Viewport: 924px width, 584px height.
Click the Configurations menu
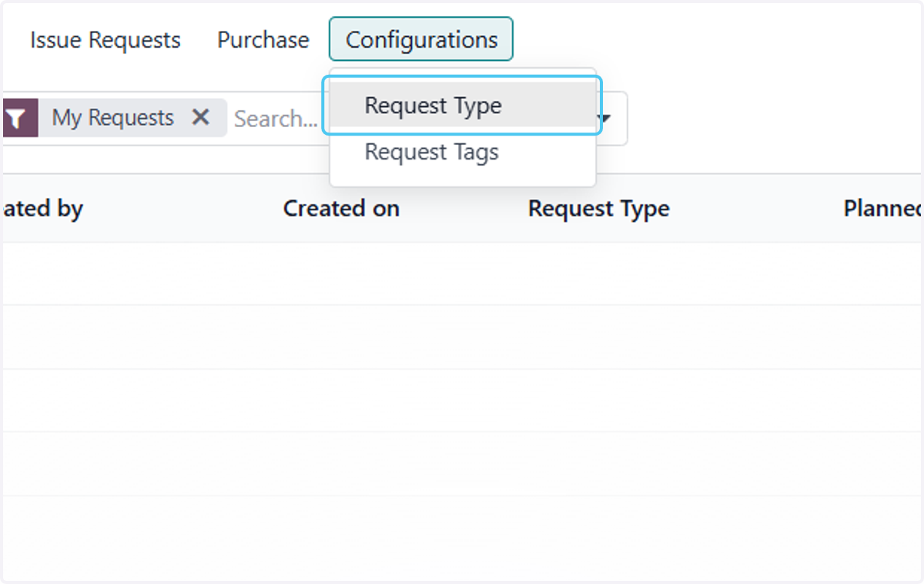(421, 39)
